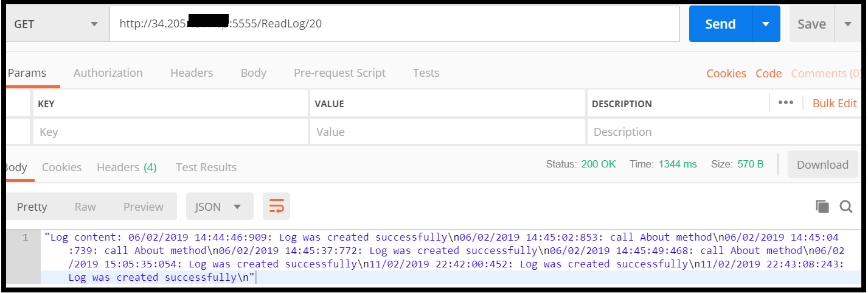
Task: Expand the Save button dropdown arrow
Action: pyautogui.click(x=847, y=24)
